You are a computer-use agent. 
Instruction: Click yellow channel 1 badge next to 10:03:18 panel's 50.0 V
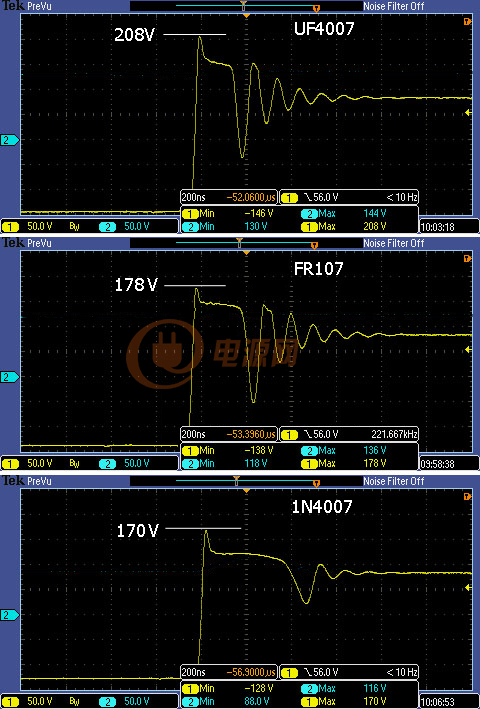click(10, 226)
